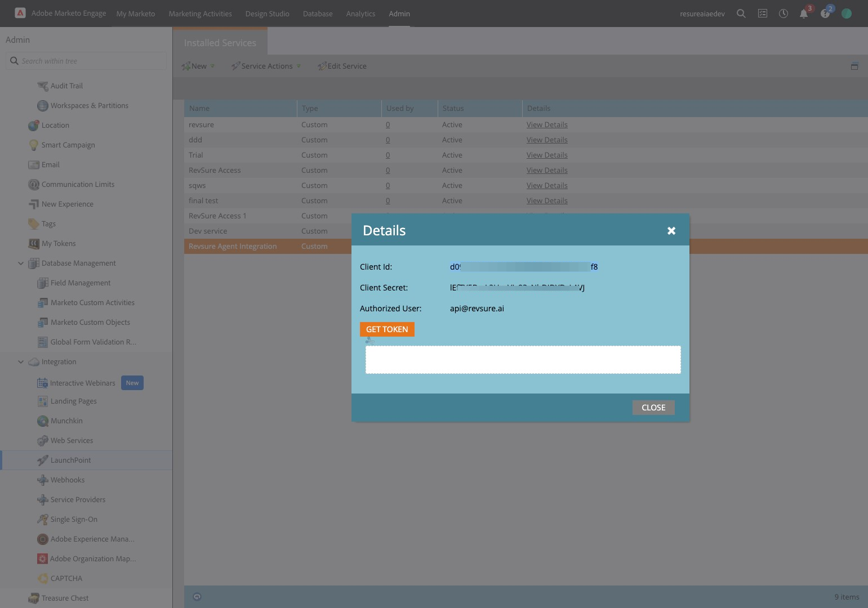Click the Single Sign-On keys icon
868x608 pixels.
pyautogui.click(x=43, y=519)
